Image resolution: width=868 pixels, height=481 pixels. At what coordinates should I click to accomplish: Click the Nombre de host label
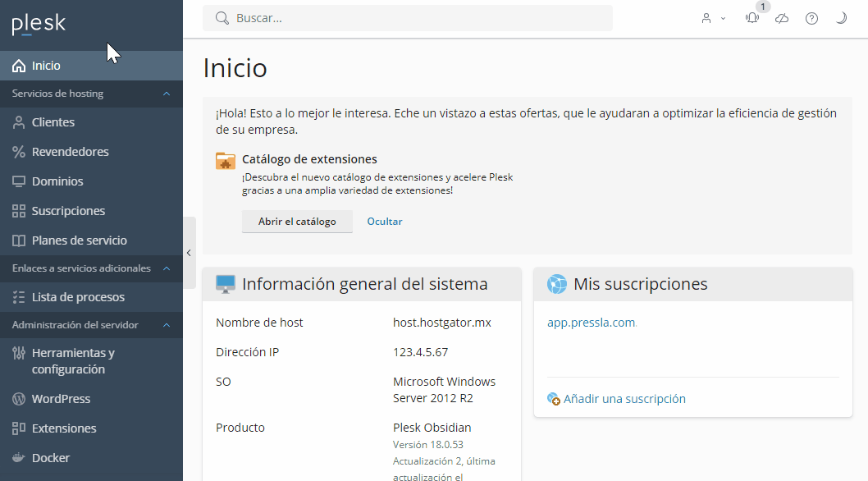tap(259, 323)
